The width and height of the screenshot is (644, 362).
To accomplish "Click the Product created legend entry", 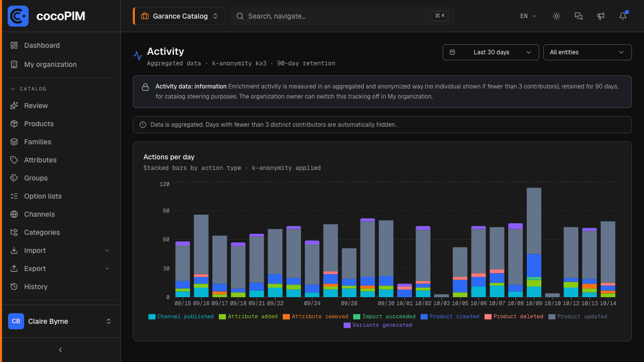I will pyautogui.click(x=450, y=317).
